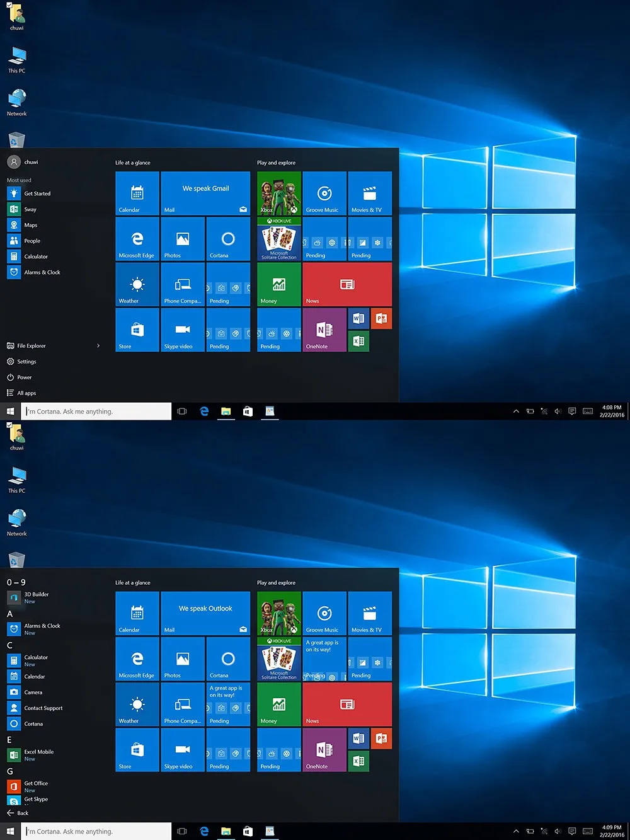
Task: Click clock showing 4:09 PM
Action: tap(612, 831)
